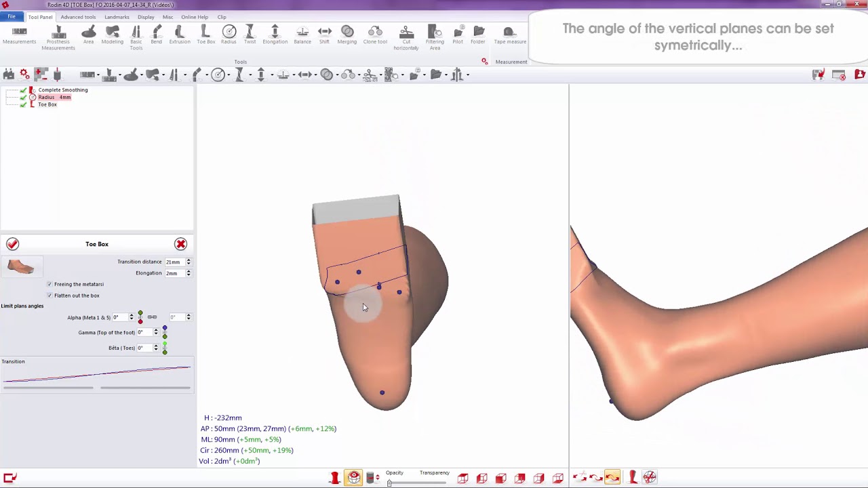Switch to Advanced tools tab
This screenshot has width=868, height=488.
(78, 17)
